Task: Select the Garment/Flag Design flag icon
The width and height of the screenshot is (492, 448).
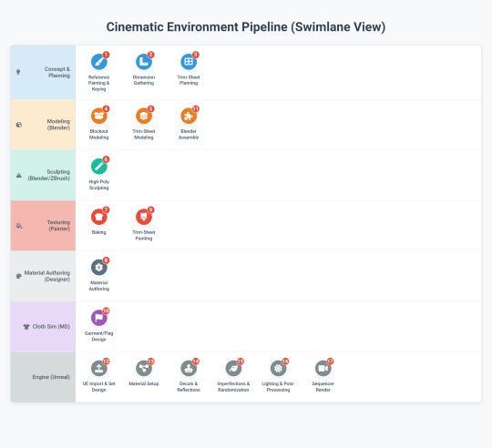Action: point(98,318)
